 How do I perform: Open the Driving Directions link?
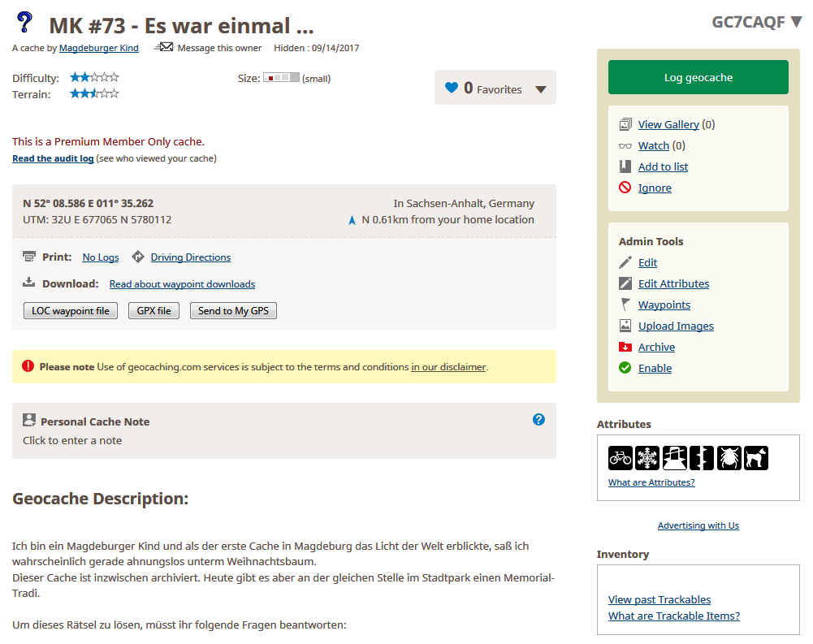(x=190, y=257)
